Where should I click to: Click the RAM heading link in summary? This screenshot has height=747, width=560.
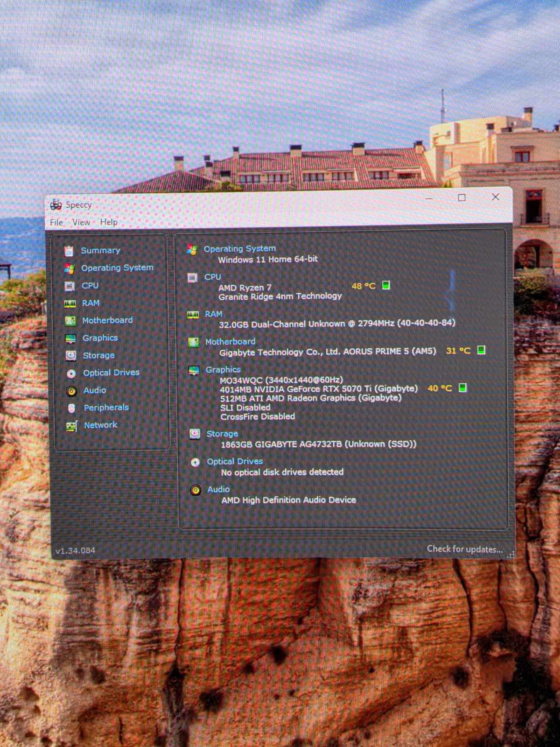[x=213, y=314]
